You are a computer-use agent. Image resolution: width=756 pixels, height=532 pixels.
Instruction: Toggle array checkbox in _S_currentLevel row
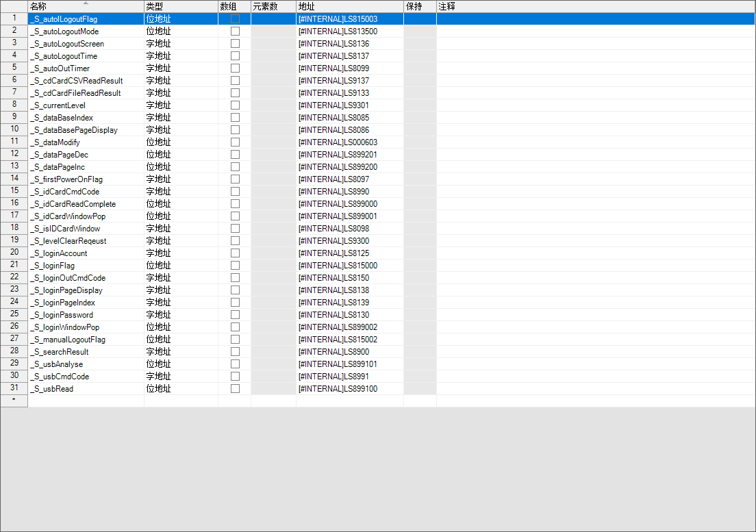click(235, 105)
